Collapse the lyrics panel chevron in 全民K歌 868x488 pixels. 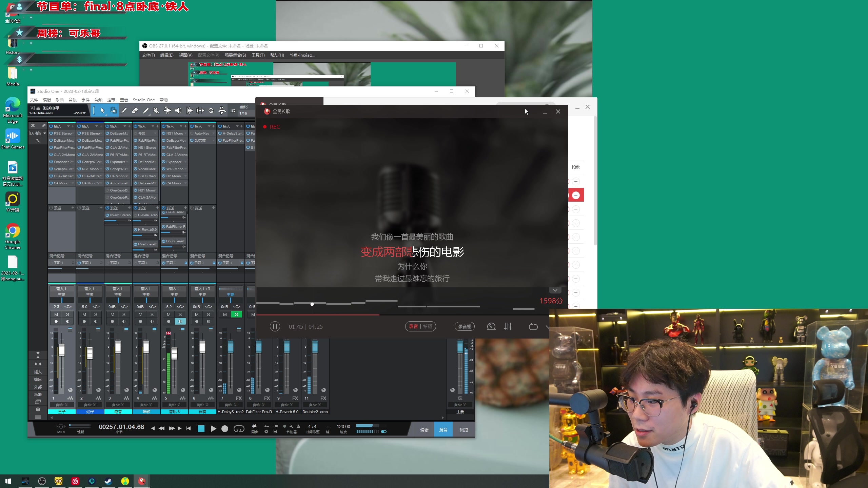pos(555,290)
